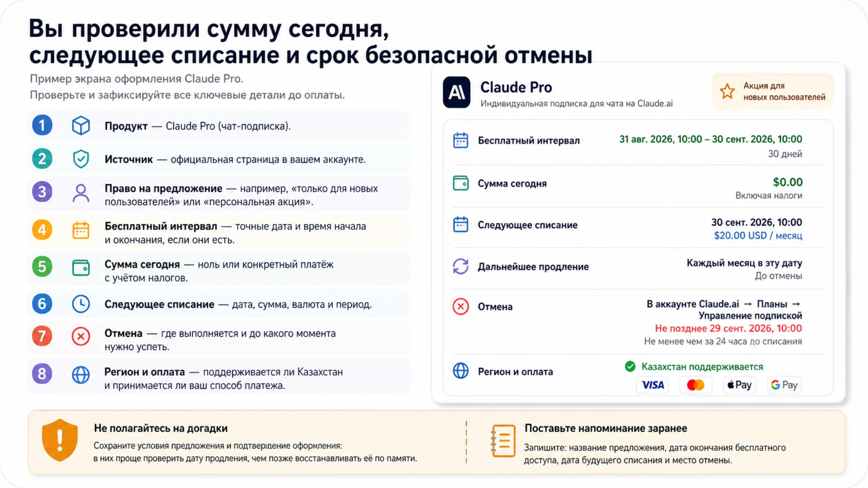Click the refresh icon beside Дальнейшее продление
The height and width of the screenshot is (488, 868).
[x=460, y=266]
